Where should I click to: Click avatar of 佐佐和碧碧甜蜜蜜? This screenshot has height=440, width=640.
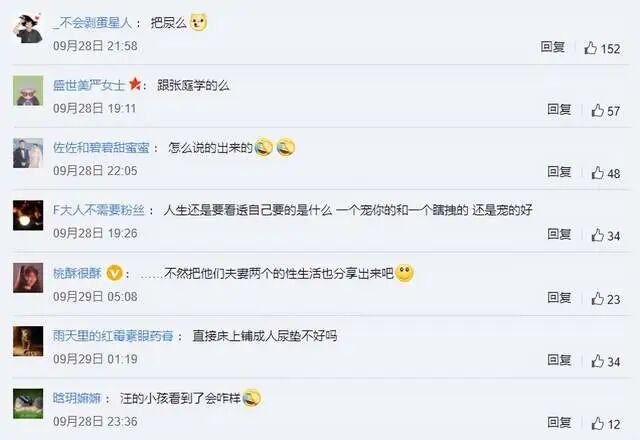(28, 153)
